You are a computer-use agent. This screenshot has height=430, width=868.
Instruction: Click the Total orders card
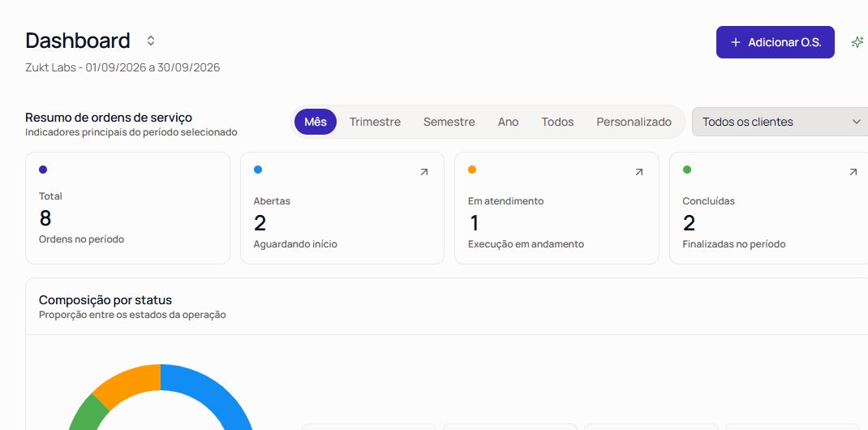128,208
